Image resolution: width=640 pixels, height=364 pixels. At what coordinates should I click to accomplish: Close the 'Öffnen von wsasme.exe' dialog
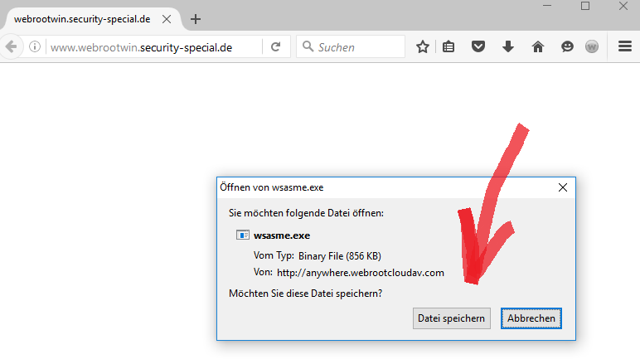click(563, 187)
